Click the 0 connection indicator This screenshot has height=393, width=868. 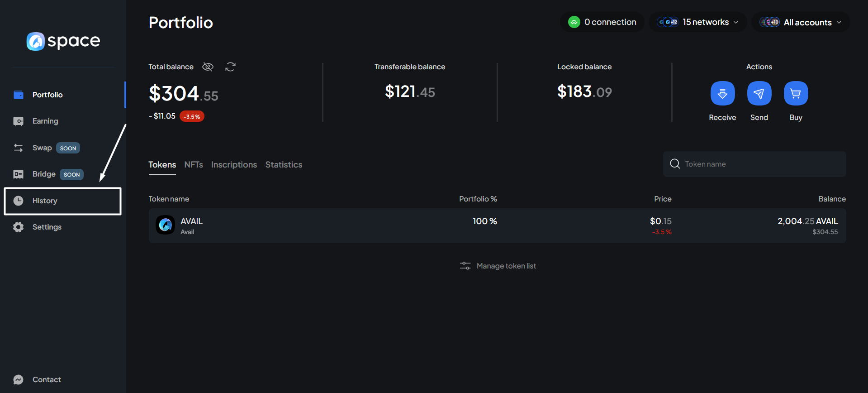pos(602,22)
